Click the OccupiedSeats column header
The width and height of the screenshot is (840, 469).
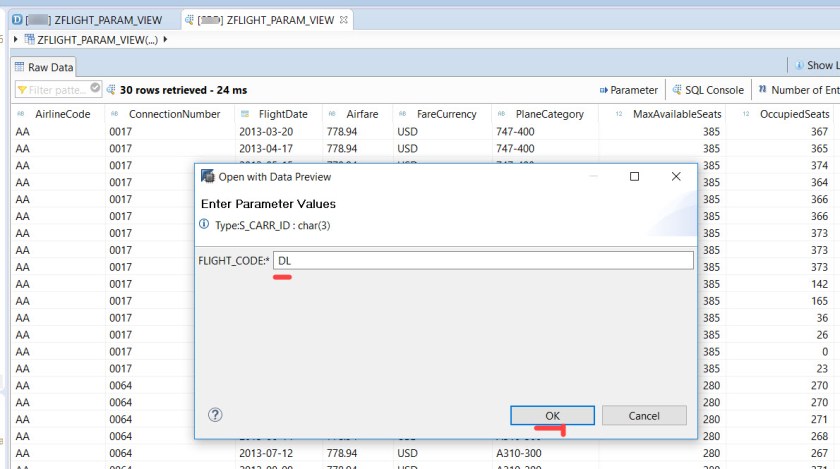[794, 114]
